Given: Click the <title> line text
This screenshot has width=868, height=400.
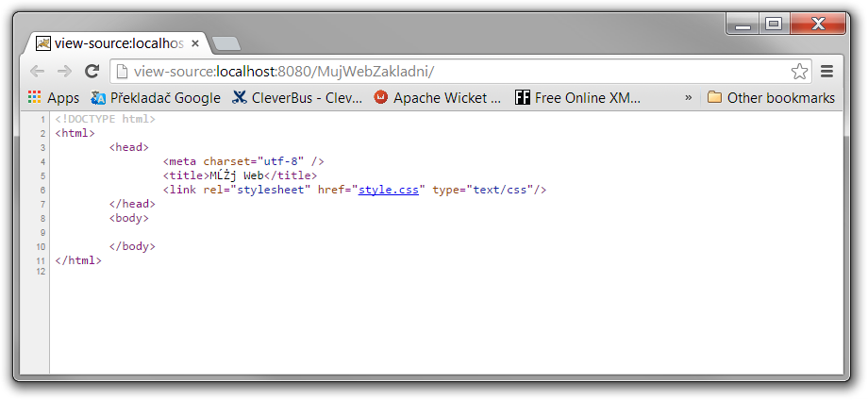Looking at the screenshot, I should [240, 175].
